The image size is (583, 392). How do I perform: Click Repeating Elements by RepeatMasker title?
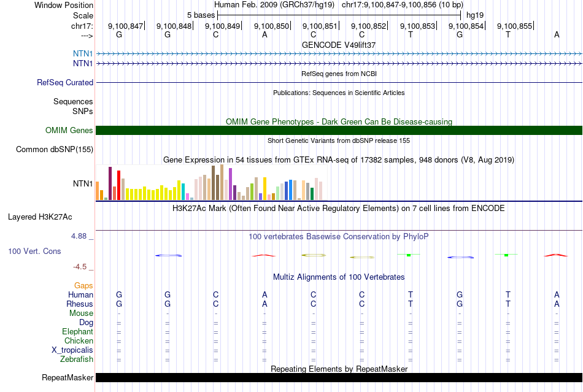pos(339,369)
